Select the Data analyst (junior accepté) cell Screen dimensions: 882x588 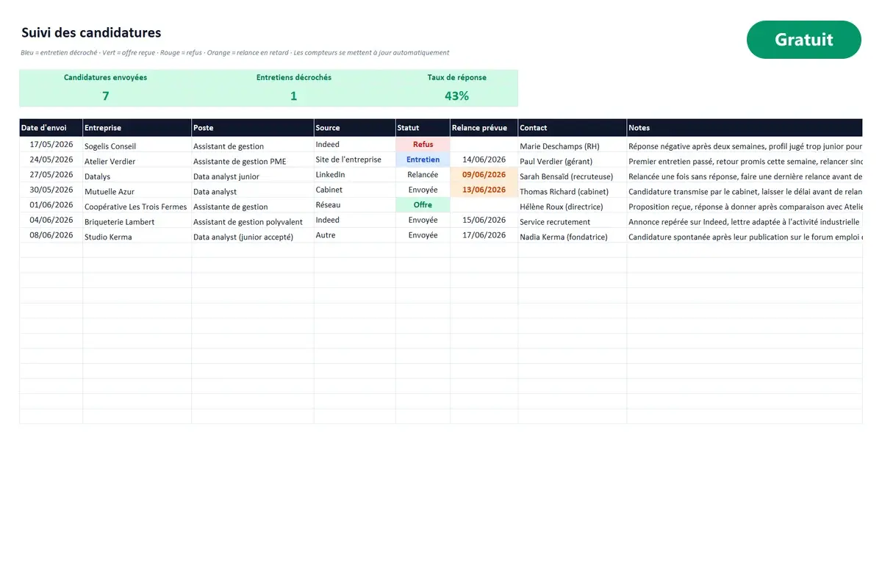pyautogui.click(x=253, y=236)
